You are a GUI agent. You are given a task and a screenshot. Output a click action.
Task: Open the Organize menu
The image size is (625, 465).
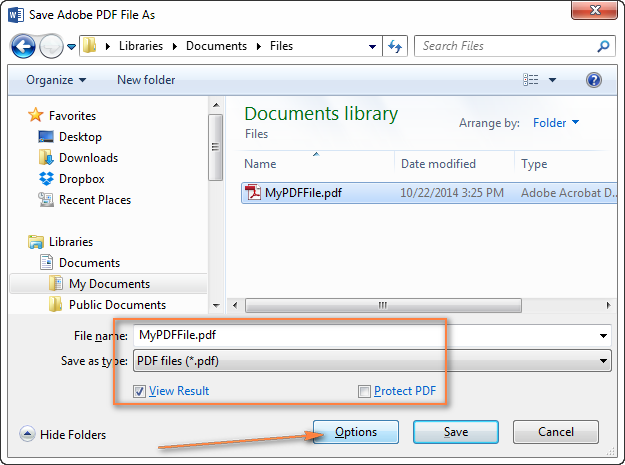[x=56, y=80]
